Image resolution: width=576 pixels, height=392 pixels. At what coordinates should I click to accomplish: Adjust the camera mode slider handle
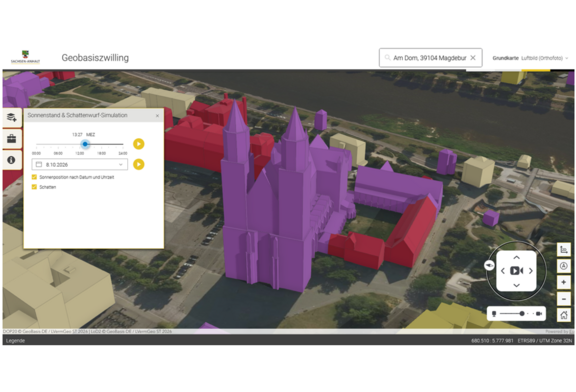point(522,313)
